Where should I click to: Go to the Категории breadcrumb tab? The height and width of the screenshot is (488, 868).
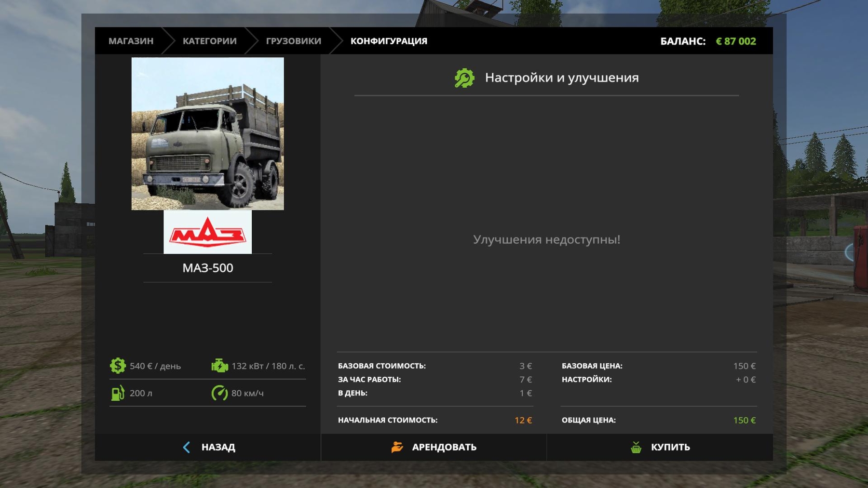click(209, 41)
